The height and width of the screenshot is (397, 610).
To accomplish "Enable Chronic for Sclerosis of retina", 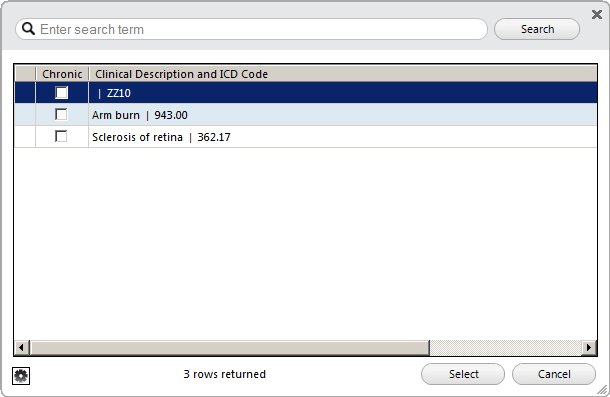I will pos(61,137).
